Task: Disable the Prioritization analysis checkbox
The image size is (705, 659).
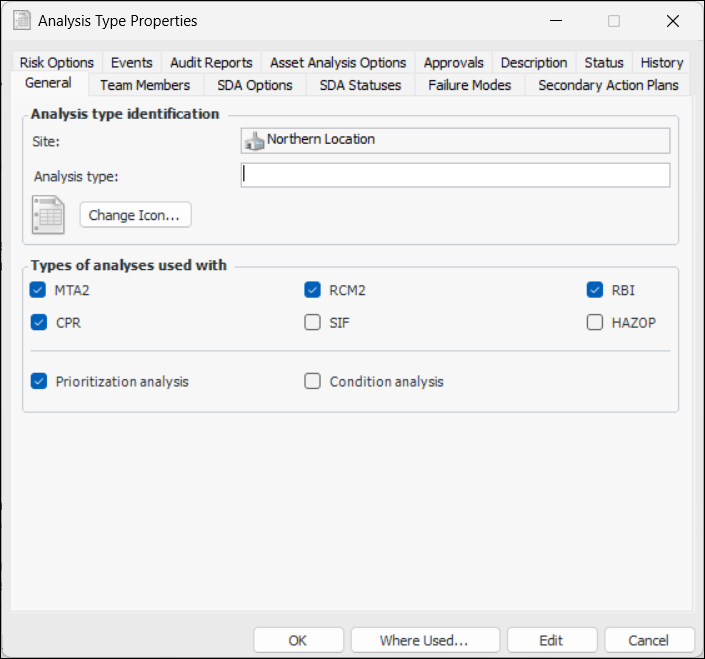Action: click(x=39, y=381)
